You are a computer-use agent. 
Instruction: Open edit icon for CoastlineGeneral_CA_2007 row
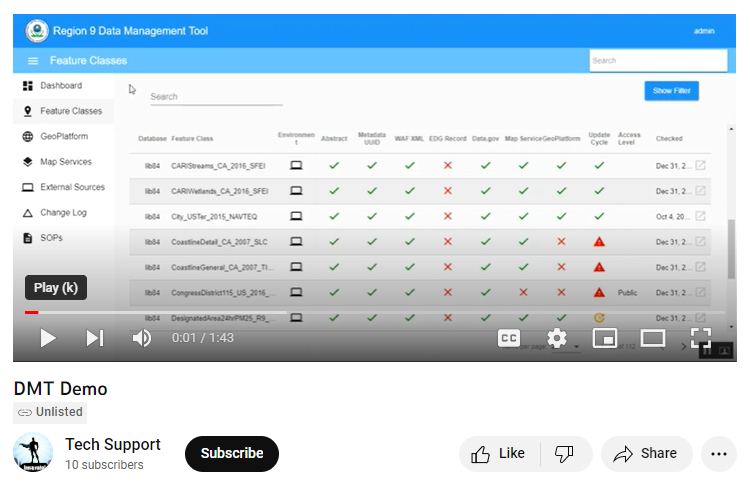click(700, 267)
